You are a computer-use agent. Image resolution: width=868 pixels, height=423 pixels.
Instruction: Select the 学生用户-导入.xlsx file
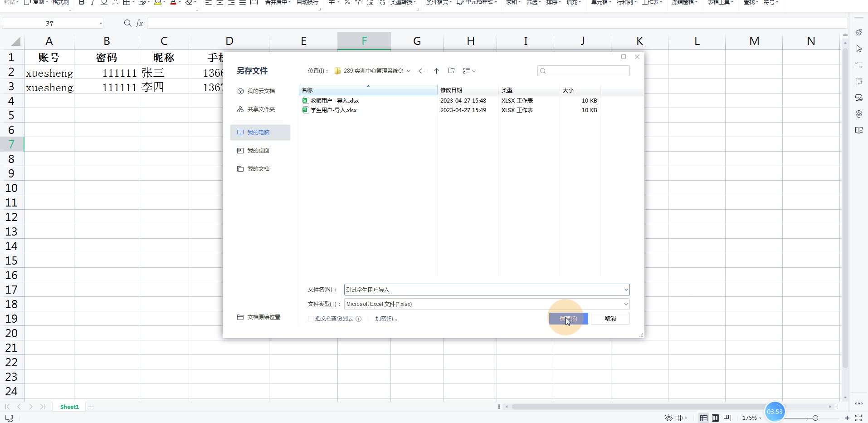[333, 110]
